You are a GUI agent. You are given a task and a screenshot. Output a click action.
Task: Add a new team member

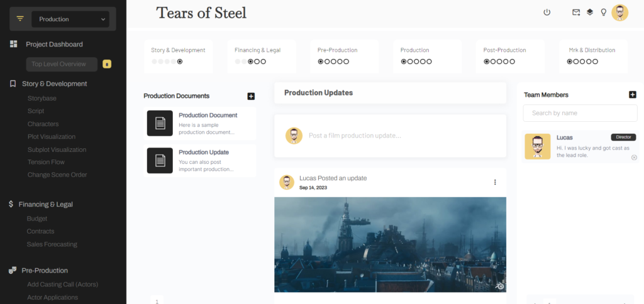tap(633, 95)
